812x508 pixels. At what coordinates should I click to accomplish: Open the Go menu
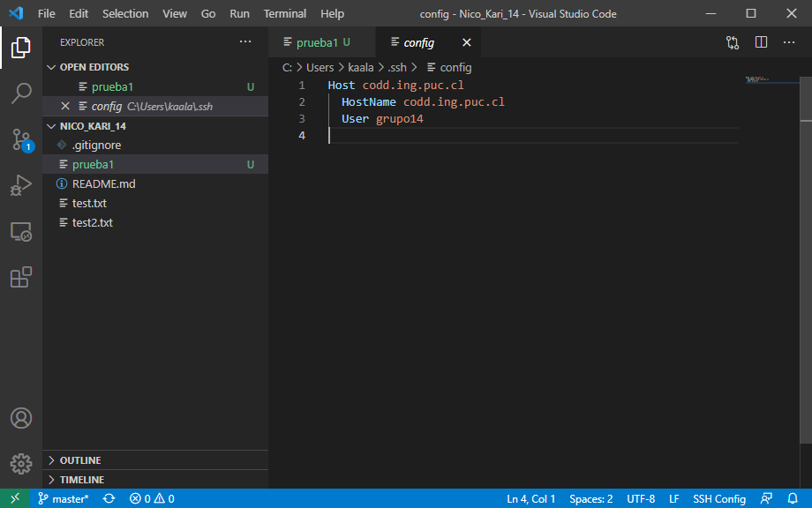coord(208,14)
